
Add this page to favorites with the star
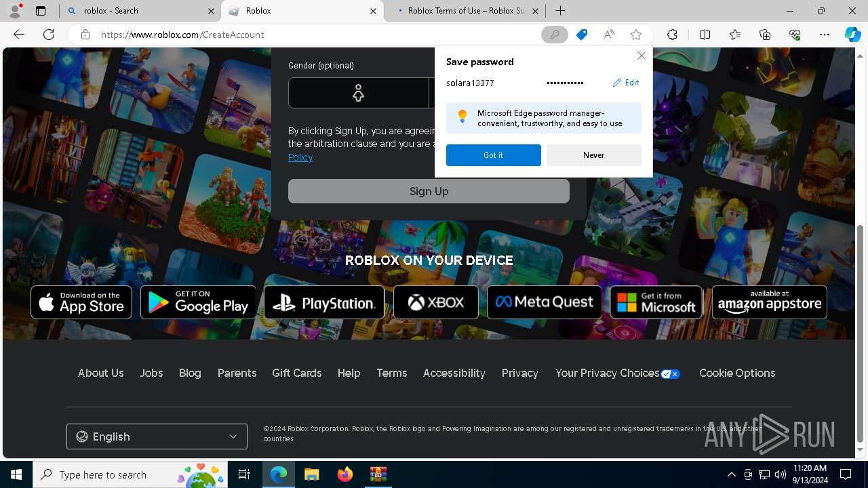click(636, 35)
